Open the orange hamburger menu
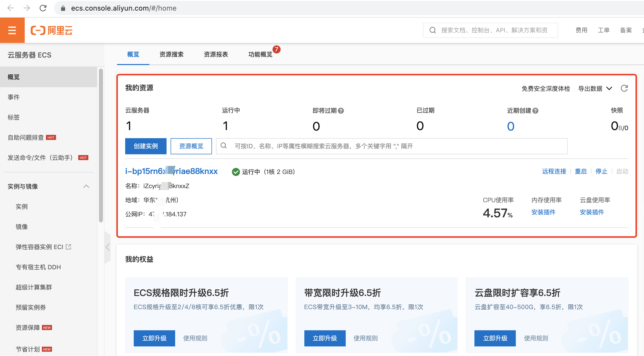 pyautogui.click(x=12, y=30)
